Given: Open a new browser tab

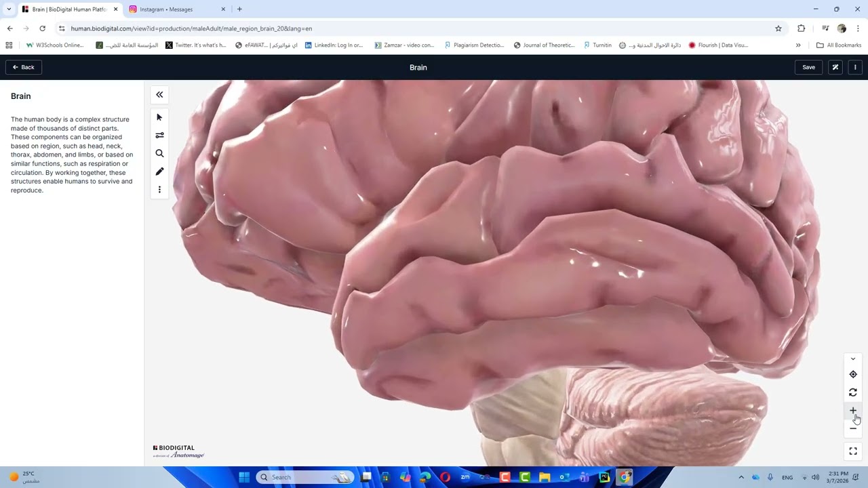Looking at the screenshot, I should tap(239, 9).
